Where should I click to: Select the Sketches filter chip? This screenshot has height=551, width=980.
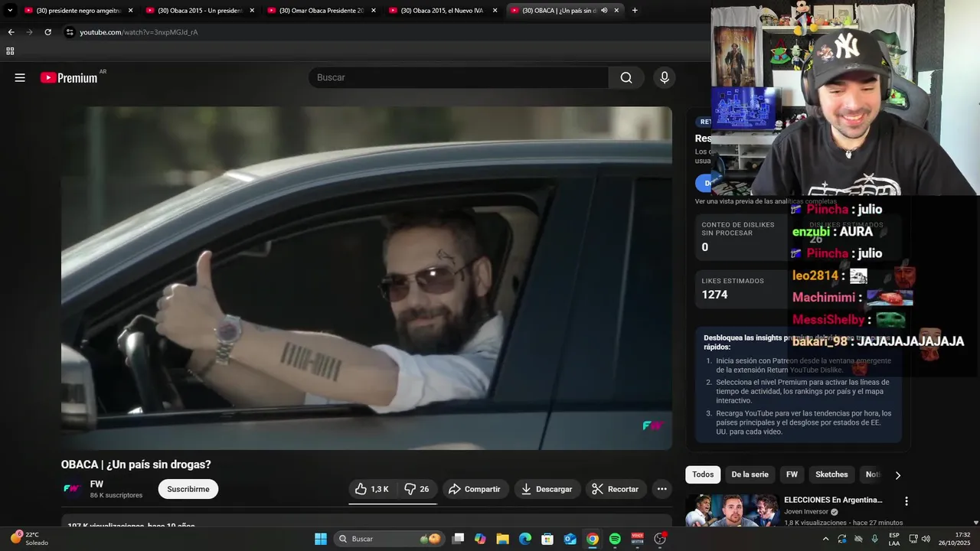pos(831,474)
